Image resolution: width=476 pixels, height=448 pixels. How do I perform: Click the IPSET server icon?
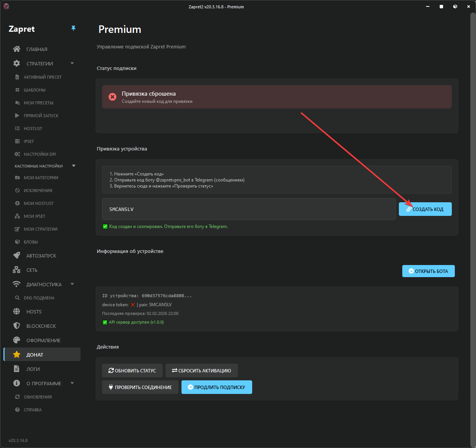click(x=17, y=141)
